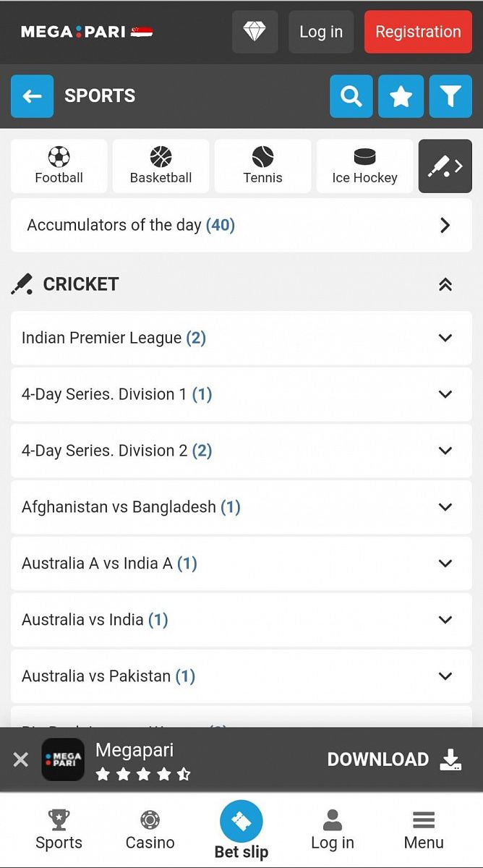Open the filter funnel icon
483x868 pixels.
point(450,96)
